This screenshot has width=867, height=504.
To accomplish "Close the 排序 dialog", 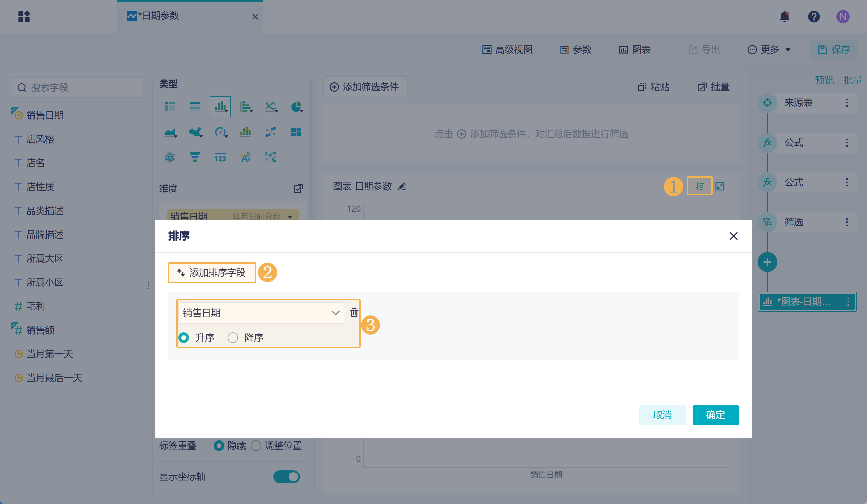I will (x=734, y=236).
